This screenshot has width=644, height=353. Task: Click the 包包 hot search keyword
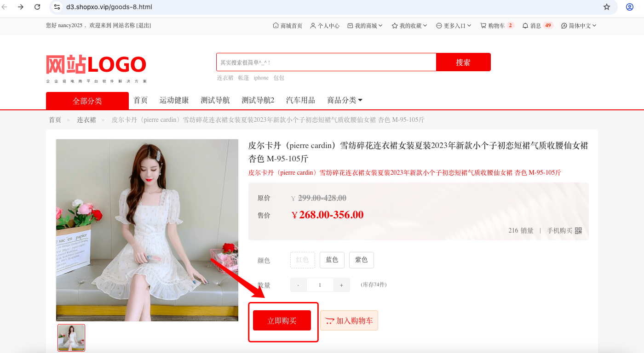[x=279, y=78]
